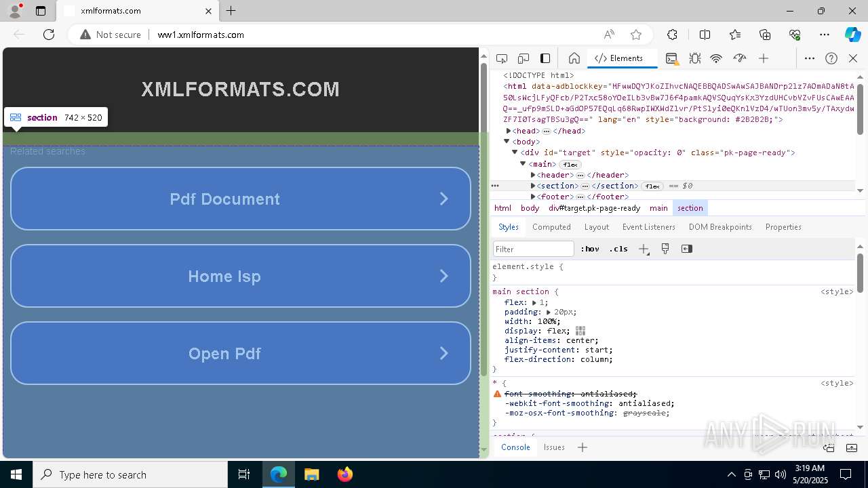Refresh the xmlformats.com page
This screenshot has height=488, width=868.
point(49,35)
